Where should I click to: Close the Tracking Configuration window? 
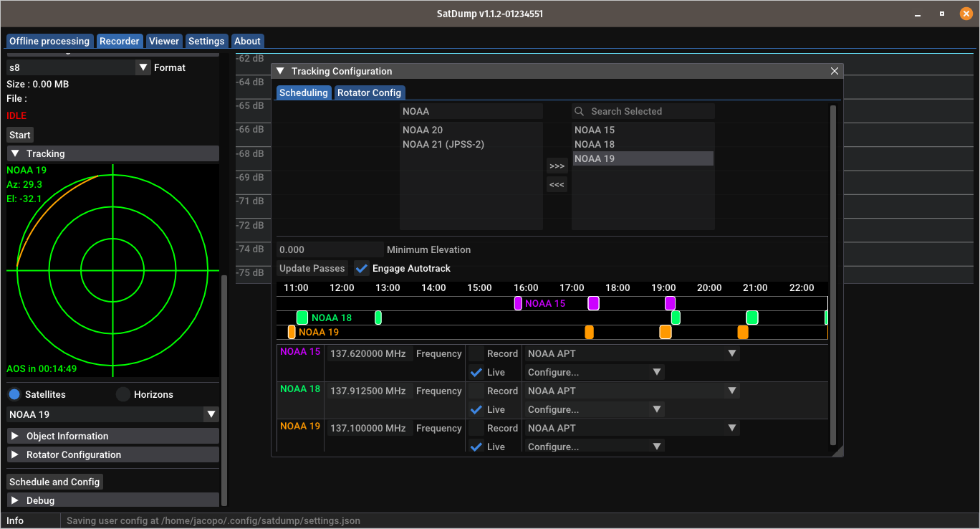834,71
